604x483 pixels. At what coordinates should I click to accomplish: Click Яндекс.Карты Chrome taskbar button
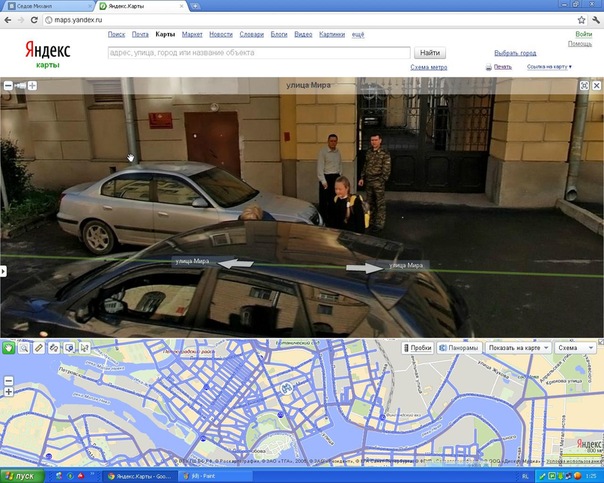141,476
